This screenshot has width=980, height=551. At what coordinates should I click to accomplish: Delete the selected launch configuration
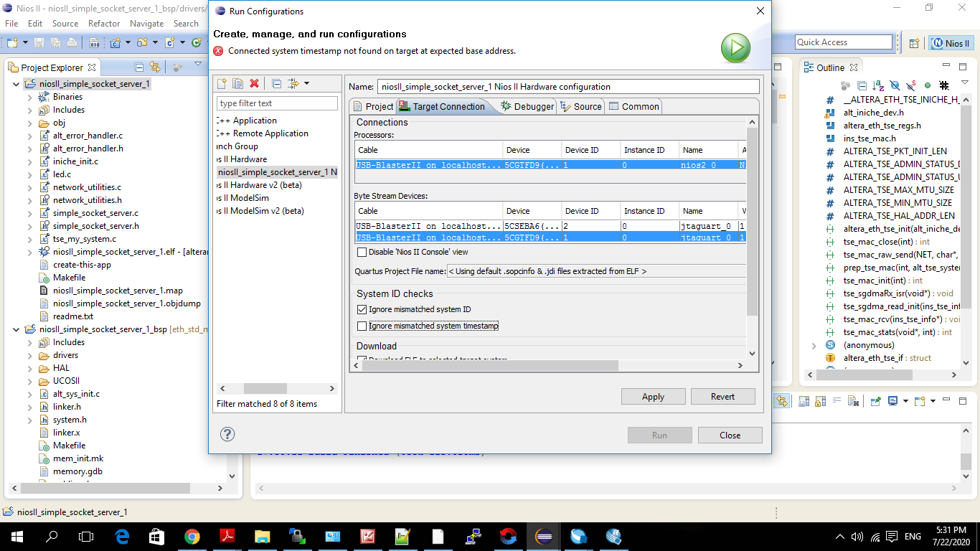point(253,83)
